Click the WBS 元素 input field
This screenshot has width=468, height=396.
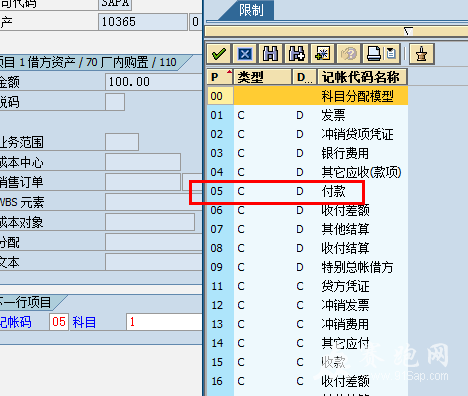click(154, 202)
